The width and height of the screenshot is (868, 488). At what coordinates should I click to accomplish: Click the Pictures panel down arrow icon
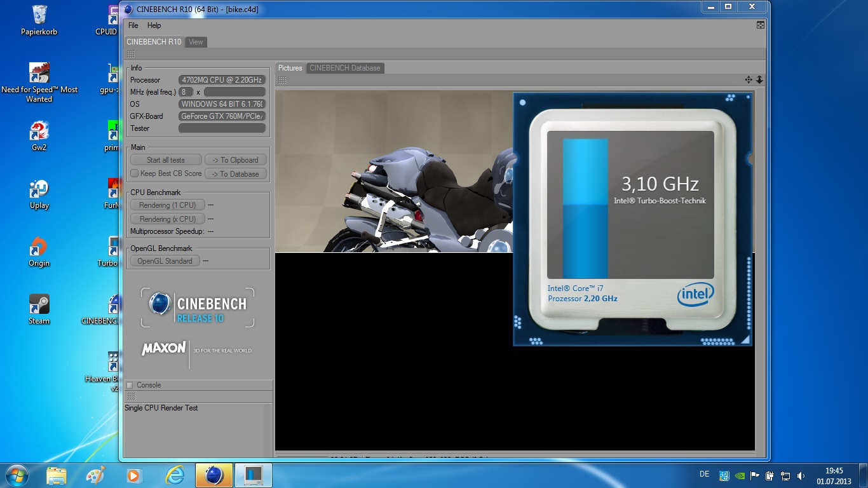click(759, 80)
